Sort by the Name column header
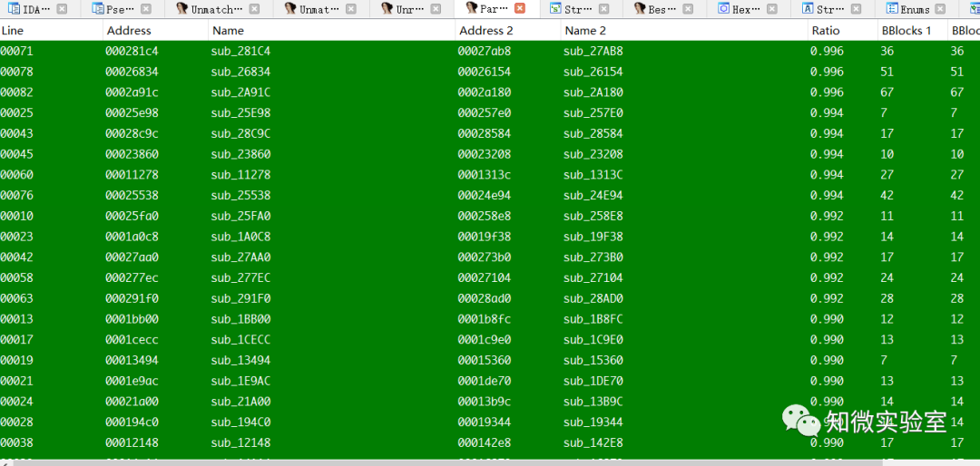980x466 pixels. click(332, 30)
